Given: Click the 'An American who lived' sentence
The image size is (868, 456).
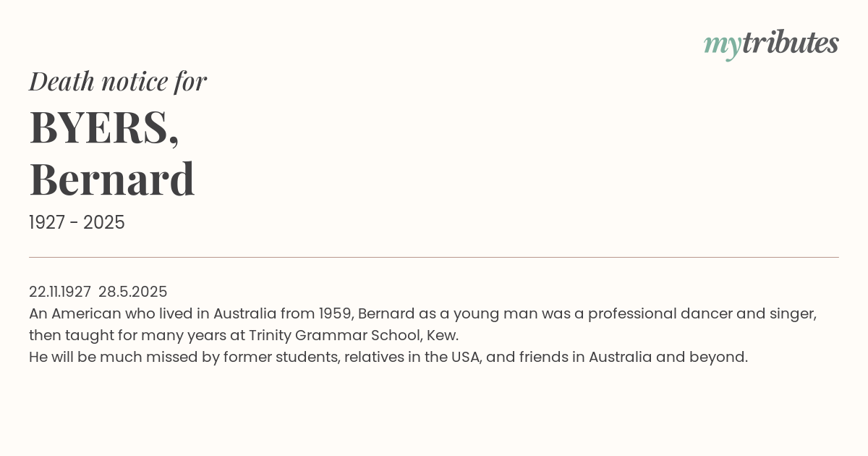Looking at the screenshot, I should click(x=422, y=324).
